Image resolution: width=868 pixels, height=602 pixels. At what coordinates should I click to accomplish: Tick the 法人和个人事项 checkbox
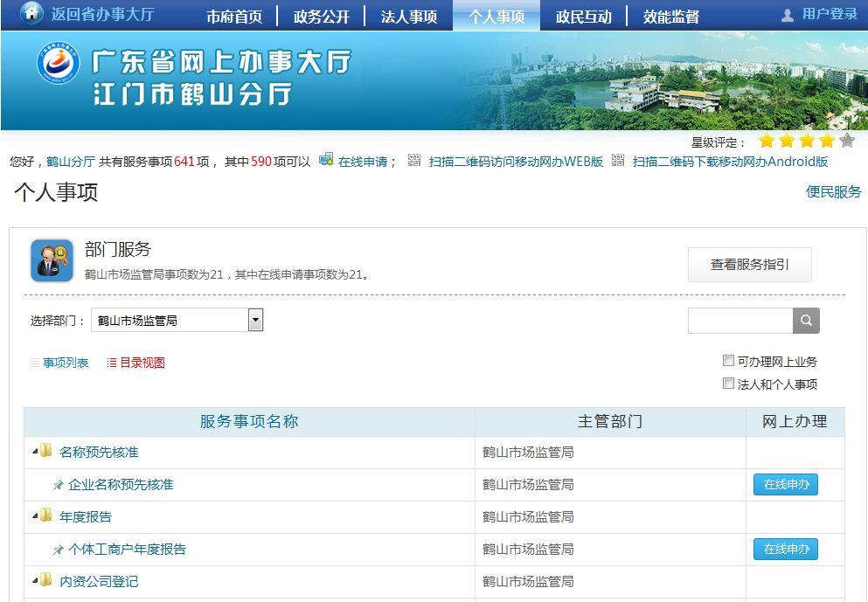tap(728, 384)
